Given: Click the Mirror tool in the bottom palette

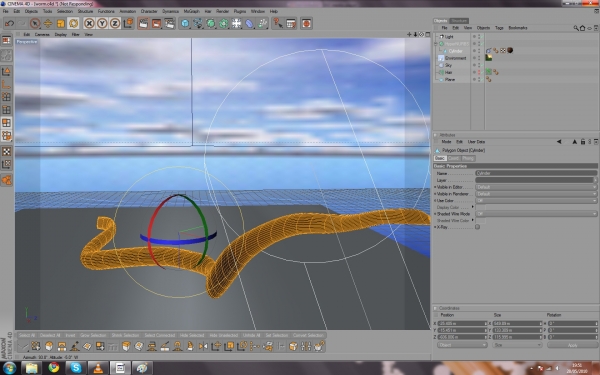Looking at the screenshot, I should (x=203, y=346).
